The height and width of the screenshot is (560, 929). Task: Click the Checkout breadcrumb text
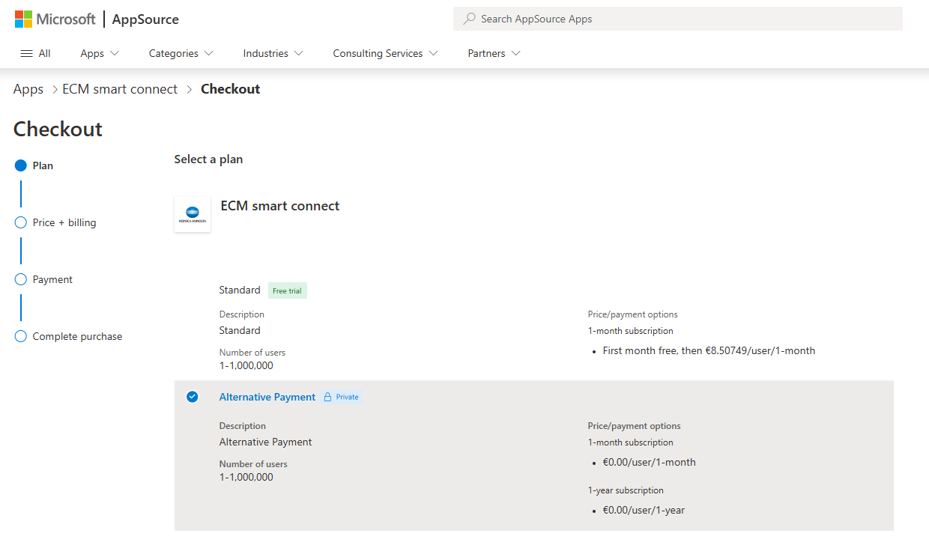pos(231,89)
